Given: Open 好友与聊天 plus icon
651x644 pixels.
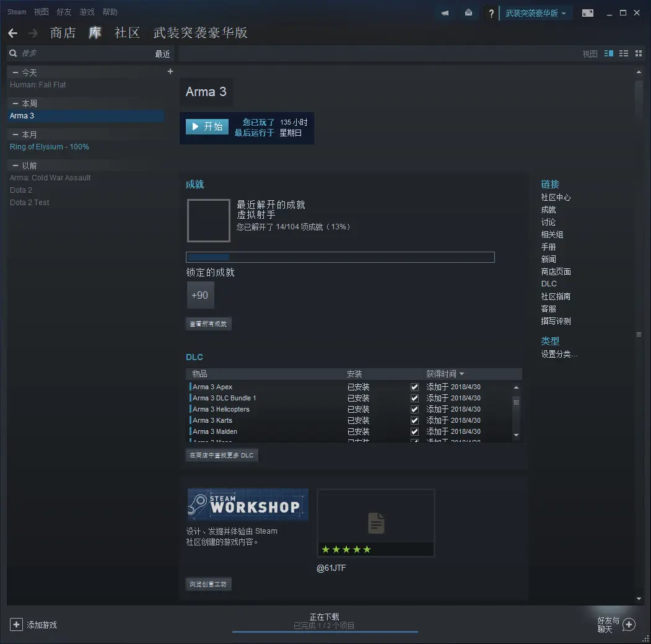Looking at the screenshot, I should coord(629,624).
